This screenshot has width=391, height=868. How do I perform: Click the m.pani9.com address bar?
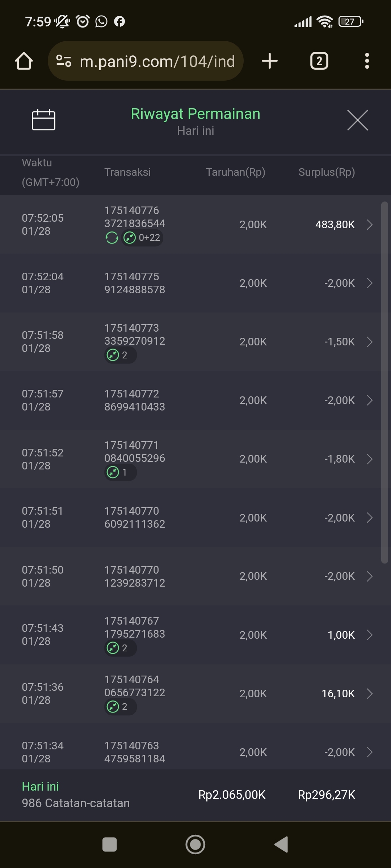coord(157,61)
